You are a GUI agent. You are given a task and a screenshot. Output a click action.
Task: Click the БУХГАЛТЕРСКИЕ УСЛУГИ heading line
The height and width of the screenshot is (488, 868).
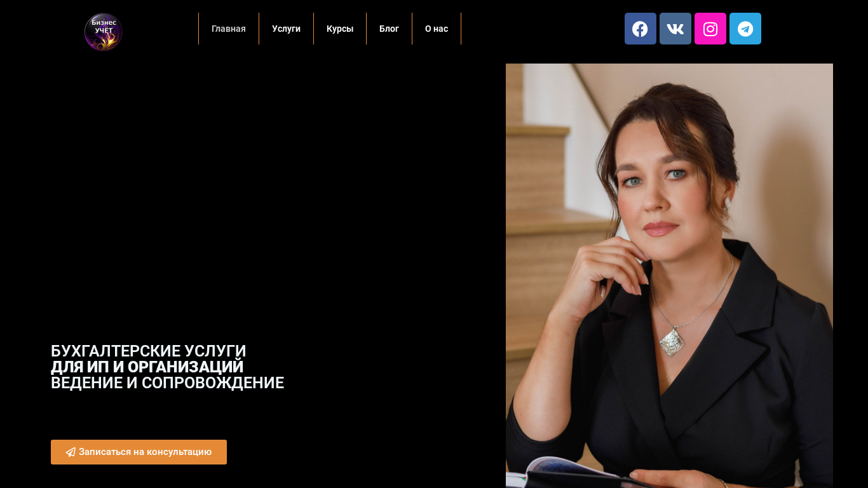pos(148,351)
